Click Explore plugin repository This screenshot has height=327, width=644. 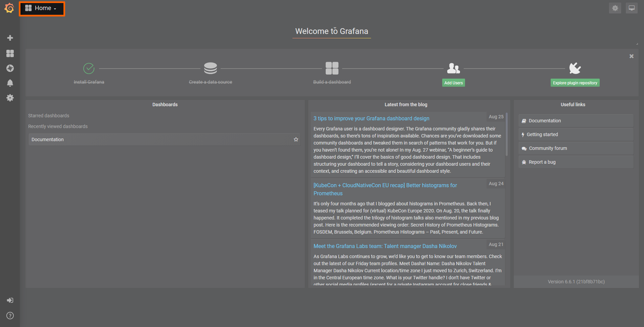(x=574, y=82)
